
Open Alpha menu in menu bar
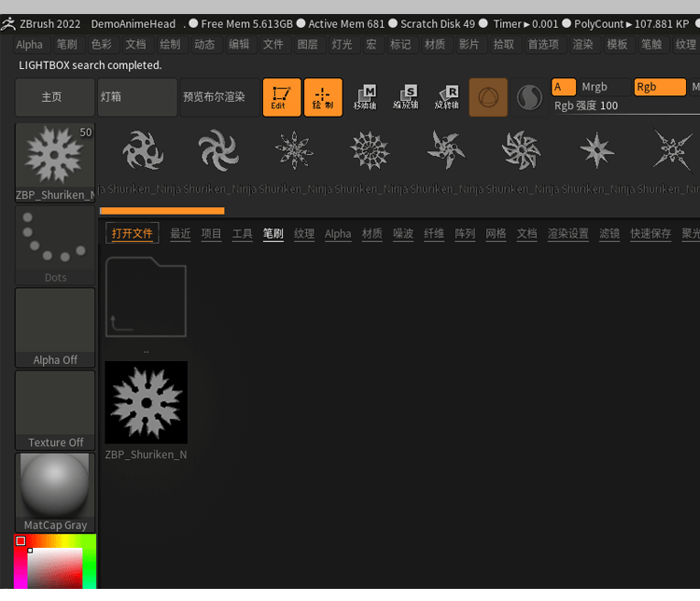pos(30,45)
